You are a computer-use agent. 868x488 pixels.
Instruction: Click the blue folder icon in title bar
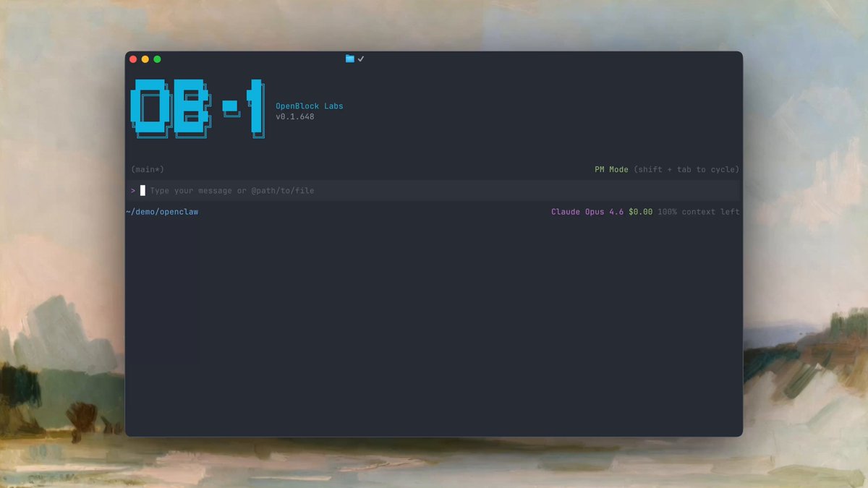tap(350, 59)
